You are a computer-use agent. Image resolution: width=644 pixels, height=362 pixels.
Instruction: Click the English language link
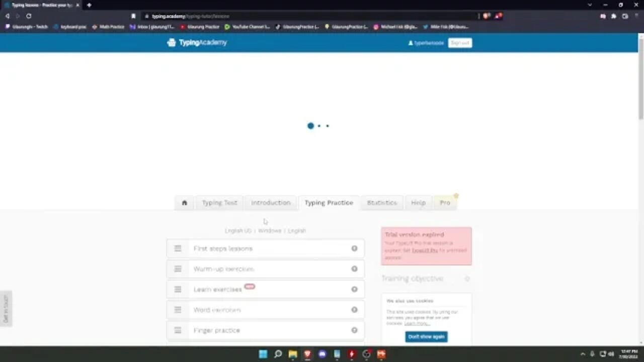coord(297,230)
